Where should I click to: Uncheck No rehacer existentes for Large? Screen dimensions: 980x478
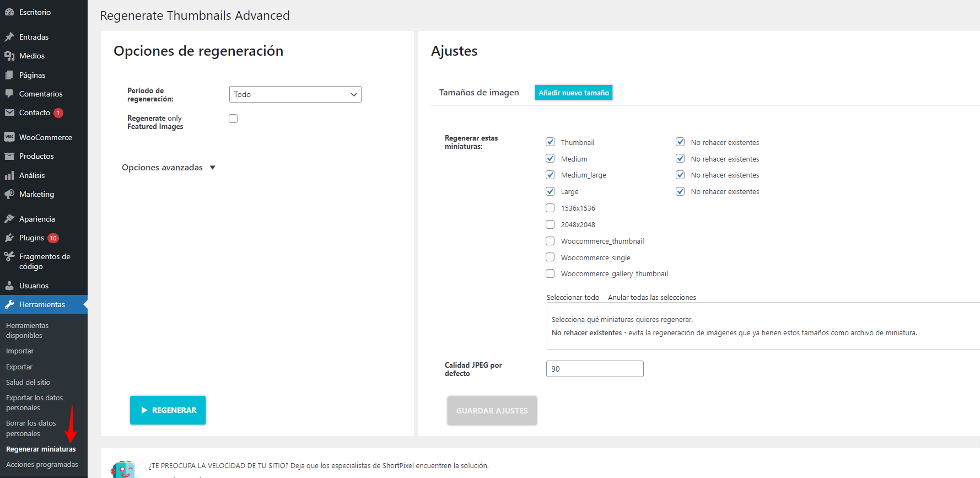680,191
